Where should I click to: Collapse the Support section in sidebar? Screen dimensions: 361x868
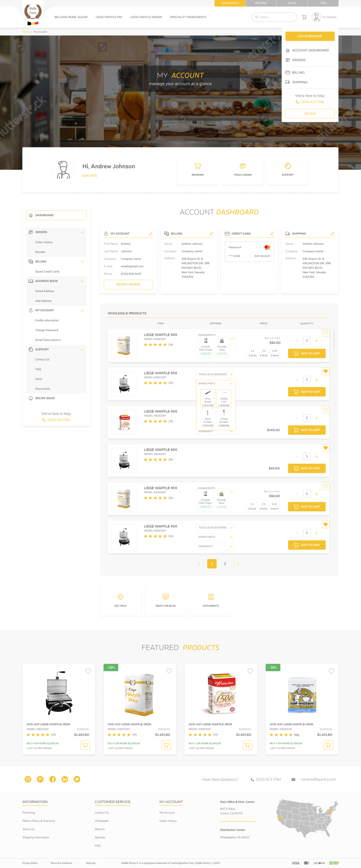82,349
